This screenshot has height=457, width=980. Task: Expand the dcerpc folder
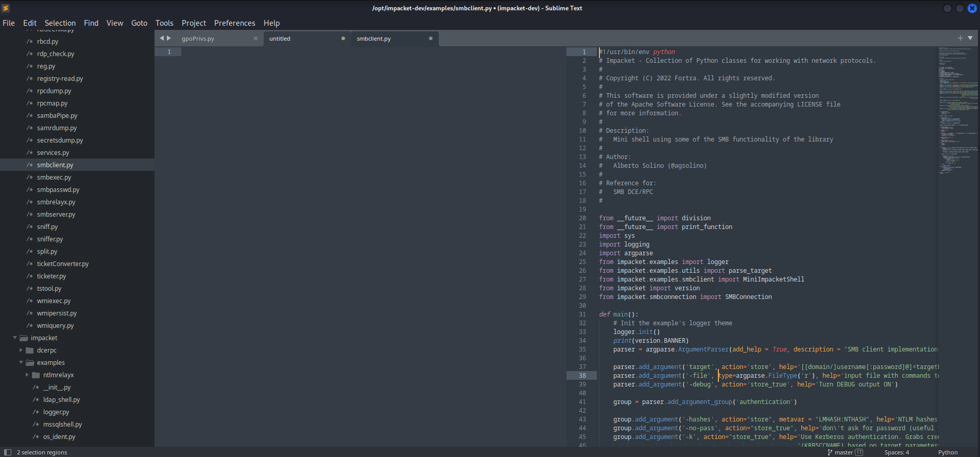pos(21,350)
